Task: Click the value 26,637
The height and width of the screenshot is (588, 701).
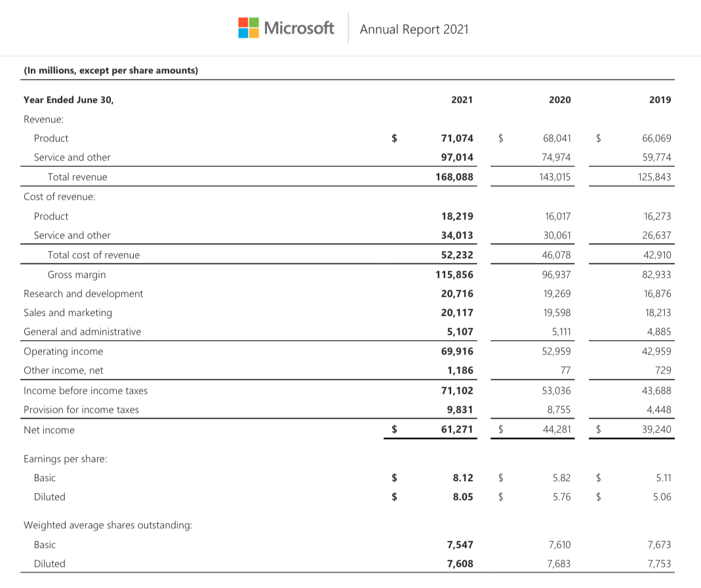Action: click(x=657, y=235)
